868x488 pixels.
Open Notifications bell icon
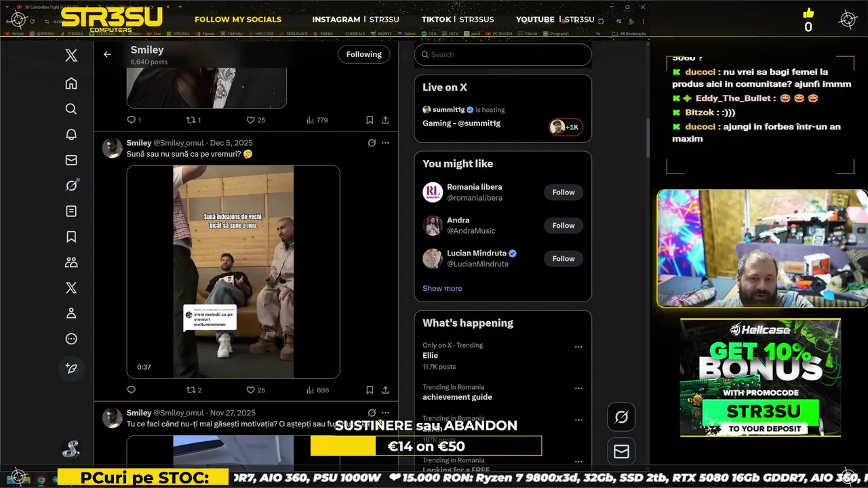tap(71, 134)
